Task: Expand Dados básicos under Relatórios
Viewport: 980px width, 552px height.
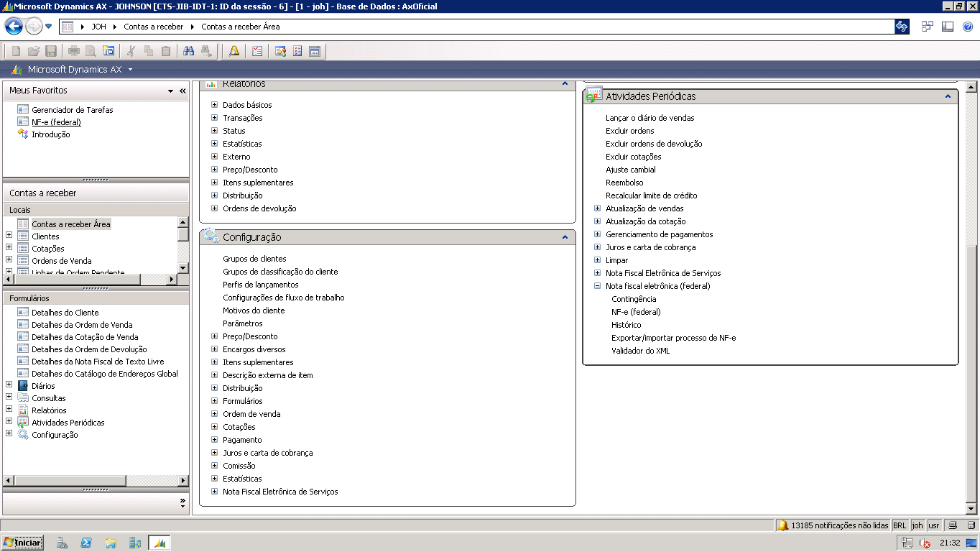Action: click(x=214, y=105)
